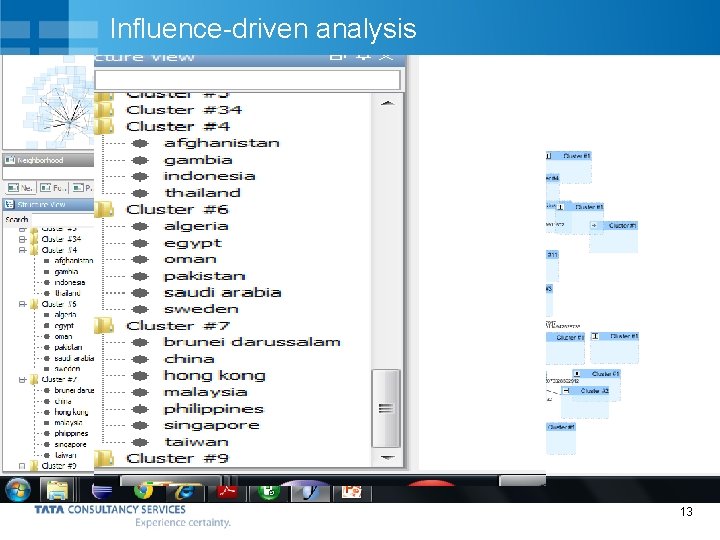The width and height of the screenshot is (720, 540).
Task: Click the Structure View panel header icon
Action: [10, 204]
